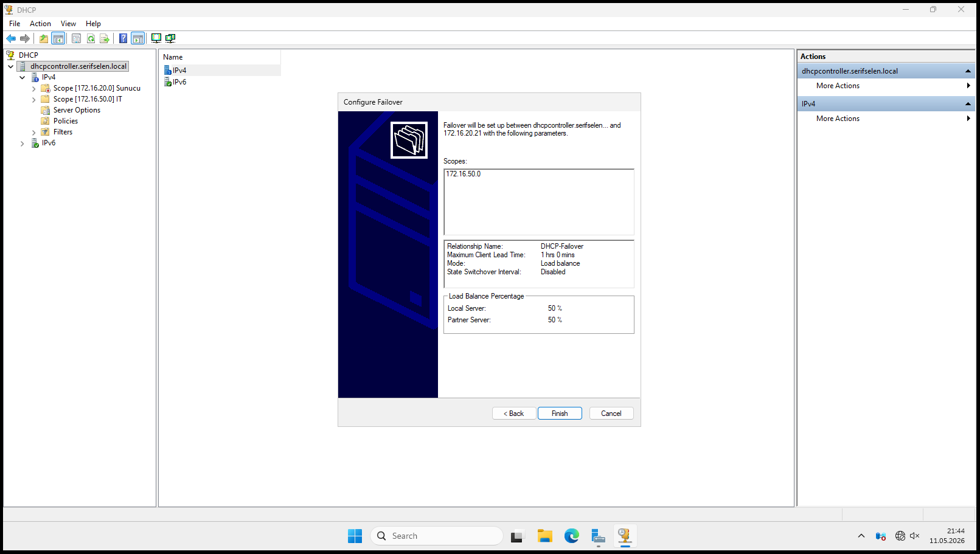Select Server Options in the tree

click(77, 110)
